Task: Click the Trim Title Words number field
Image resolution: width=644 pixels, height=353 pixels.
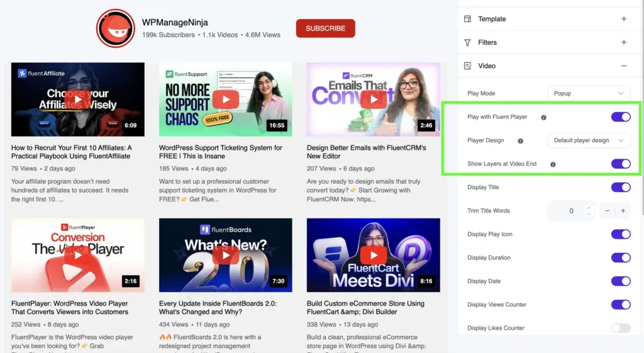Action: (571, 210)
